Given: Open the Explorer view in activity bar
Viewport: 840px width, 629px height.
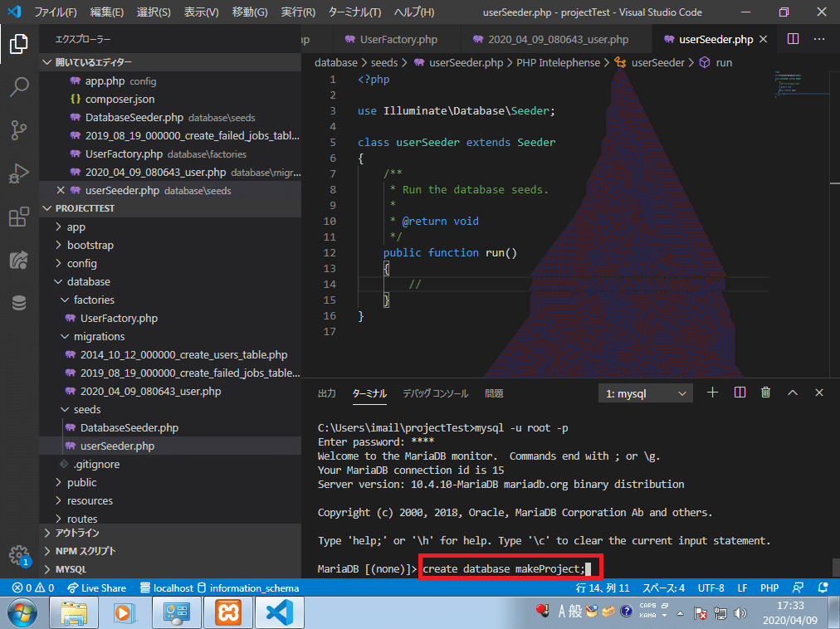Looking at the screenshot, I should tap(19, 43).
